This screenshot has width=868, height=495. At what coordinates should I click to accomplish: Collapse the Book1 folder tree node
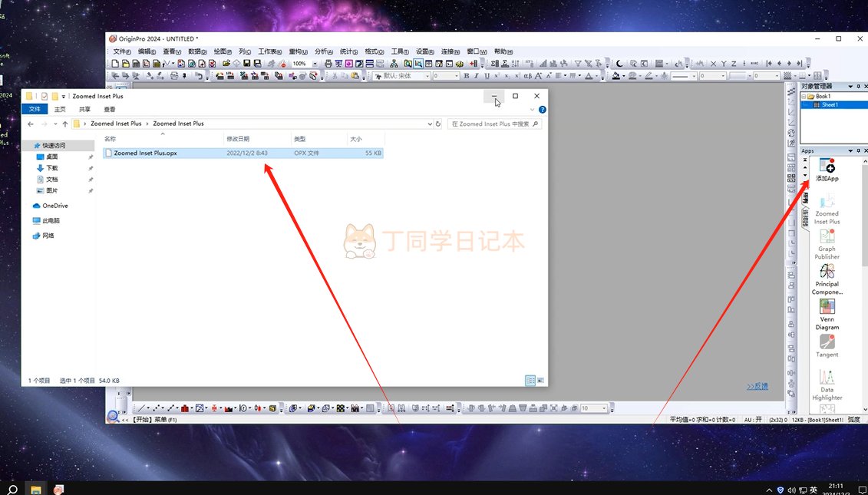point(804,97)
